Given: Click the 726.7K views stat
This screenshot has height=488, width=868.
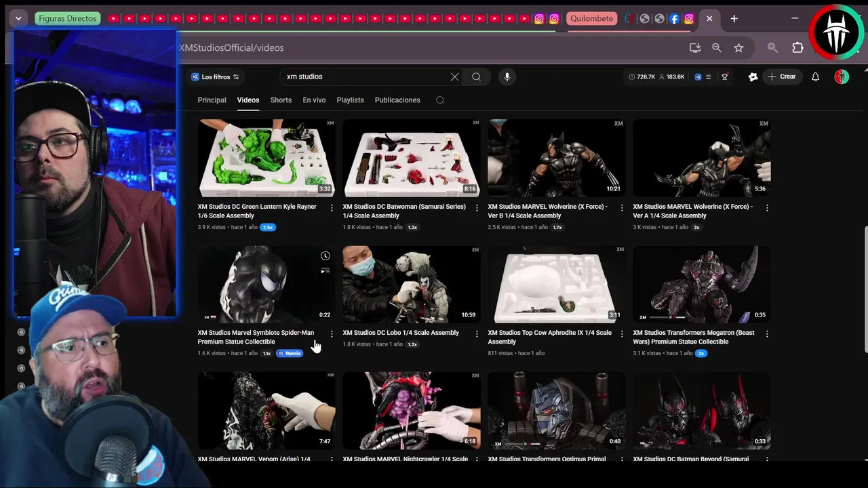Looking at the screenshot, I should click(x=642, y=77).
